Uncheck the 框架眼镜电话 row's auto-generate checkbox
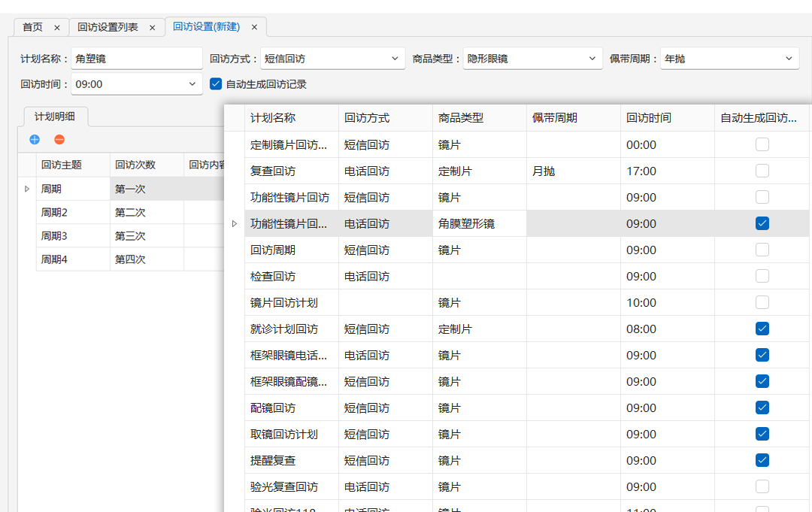 763,355
